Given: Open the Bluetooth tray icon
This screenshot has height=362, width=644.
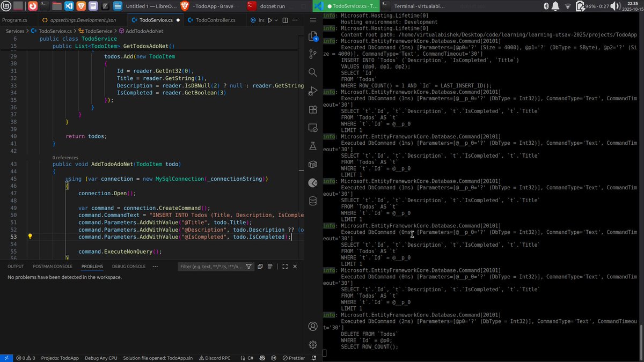Looking at the screenshot, I should (545, 6).
